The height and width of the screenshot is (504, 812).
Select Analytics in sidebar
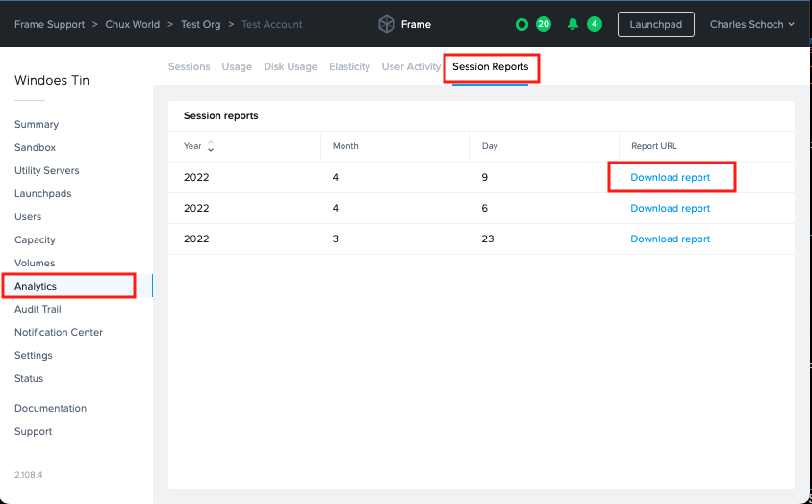pyautogui.click(x=36, y=286)
